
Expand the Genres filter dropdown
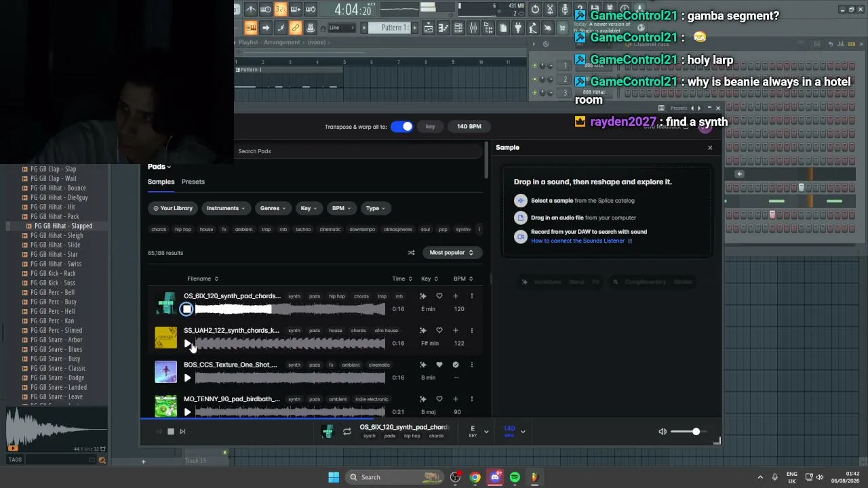tap(273, 208)
